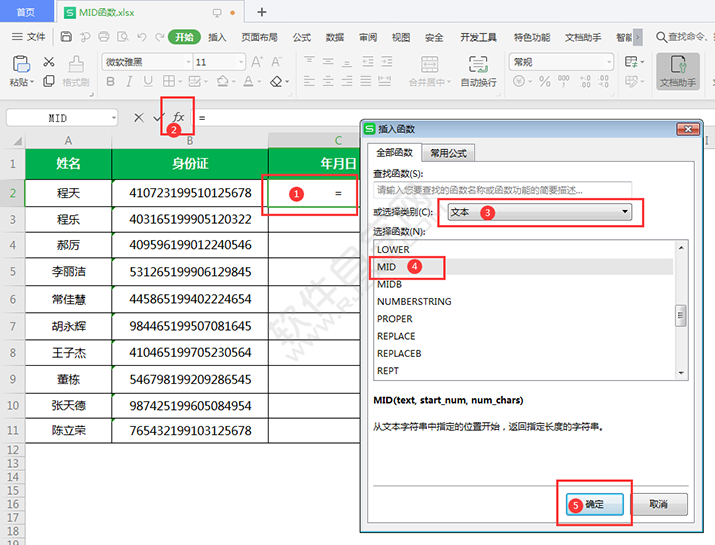Click the fx insert function icon
715x545 pixels.
[x=179, y=117]
